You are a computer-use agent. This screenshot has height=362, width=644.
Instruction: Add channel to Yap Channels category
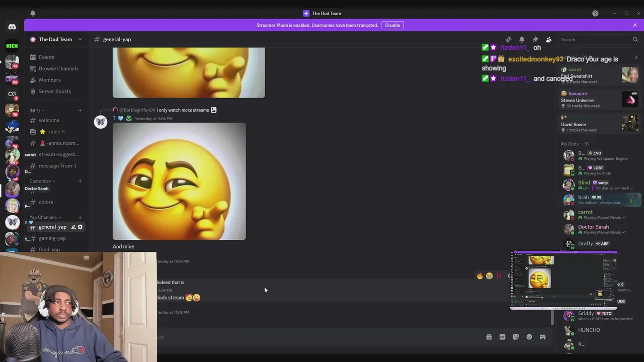coord(80,217)
